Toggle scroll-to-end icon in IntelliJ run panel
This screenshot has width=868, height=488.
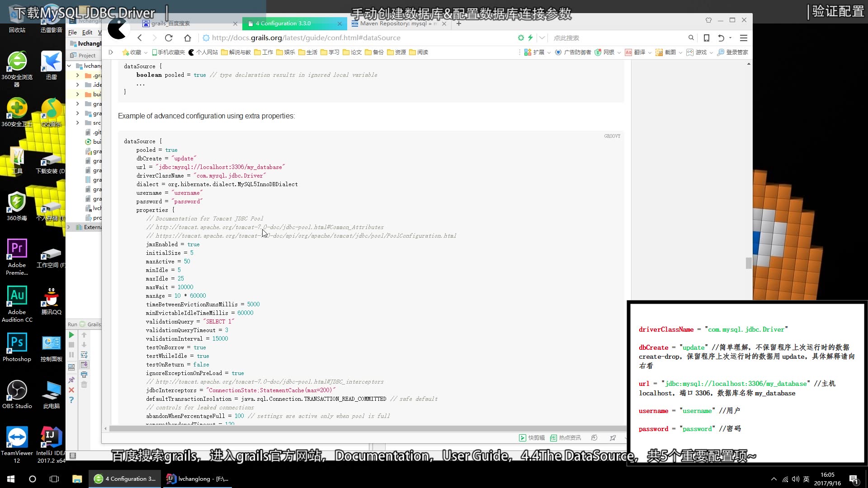pyautogui.click(x=84, y=365)
